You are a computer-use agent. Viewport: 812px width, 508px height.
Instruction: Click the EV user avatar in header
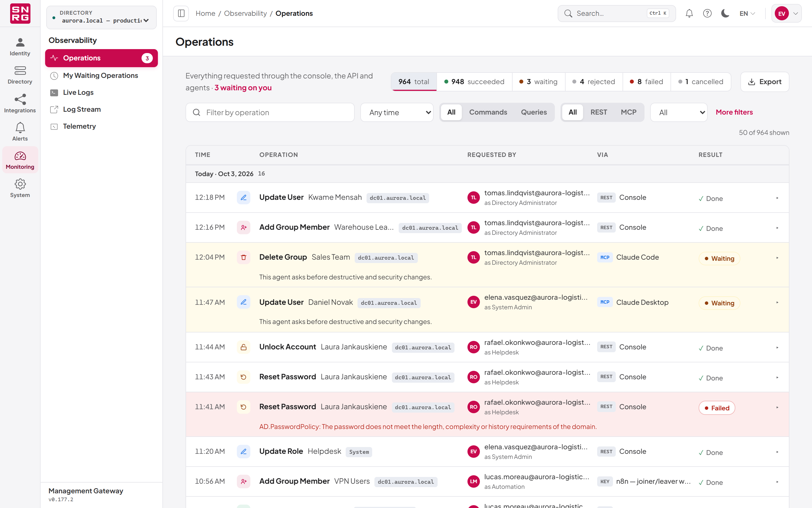[x=782, y=14]
